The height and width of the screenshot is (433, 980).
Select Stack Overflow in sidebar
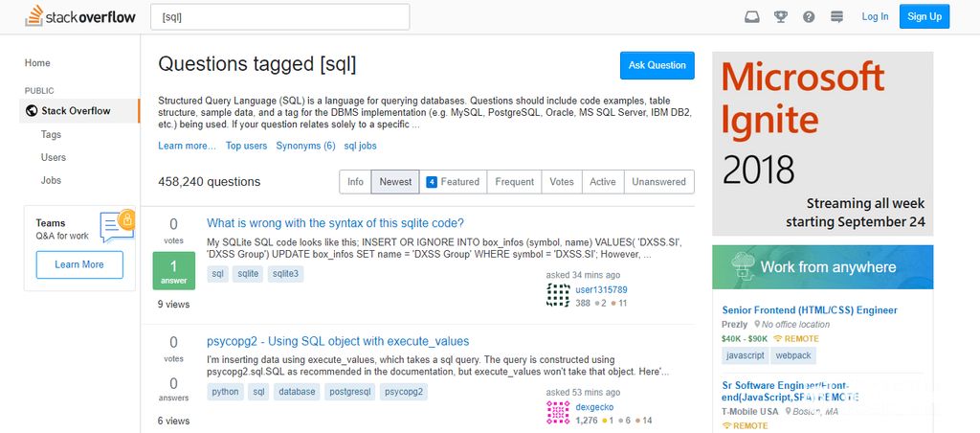point(79,111)
